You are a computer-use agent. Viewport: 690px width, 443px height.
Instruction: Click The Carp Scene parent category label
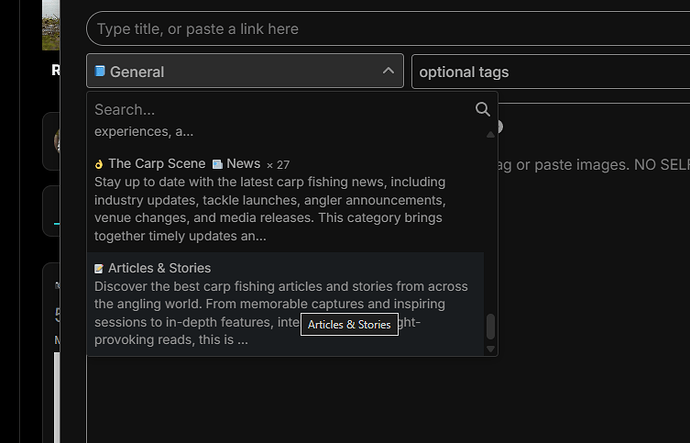click(157, 164)
